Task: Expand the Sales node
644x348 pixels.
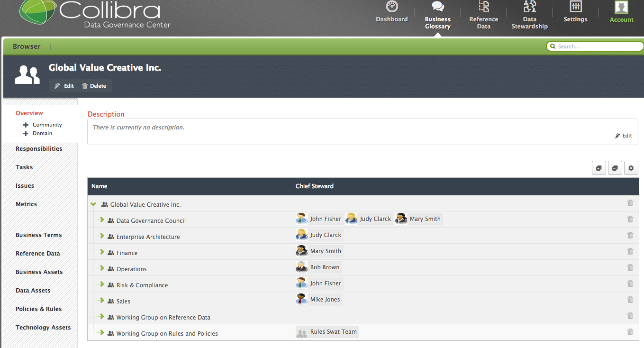Action: click(x=102, y=301)
